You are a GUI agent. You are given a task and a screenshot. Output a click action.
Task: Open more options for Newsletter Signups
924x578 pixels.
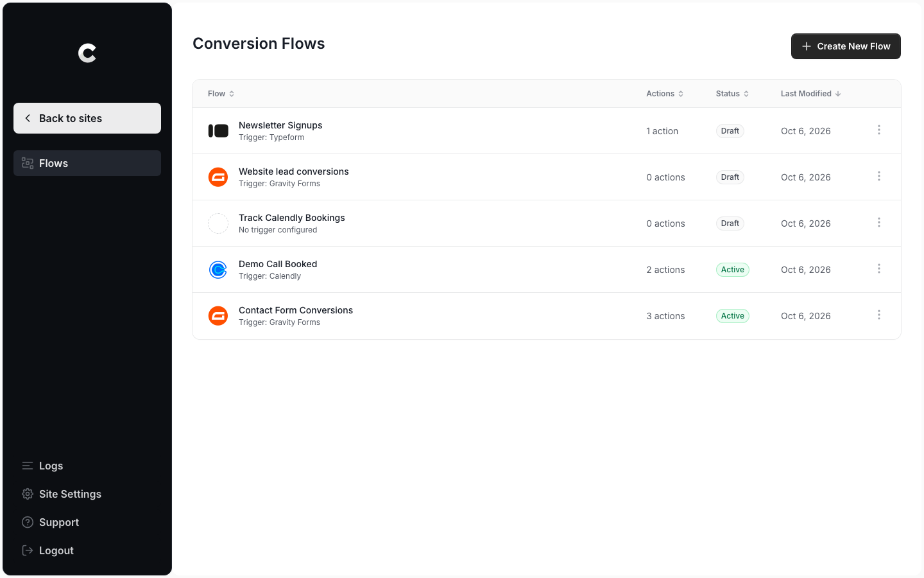[x=879, y=130]
